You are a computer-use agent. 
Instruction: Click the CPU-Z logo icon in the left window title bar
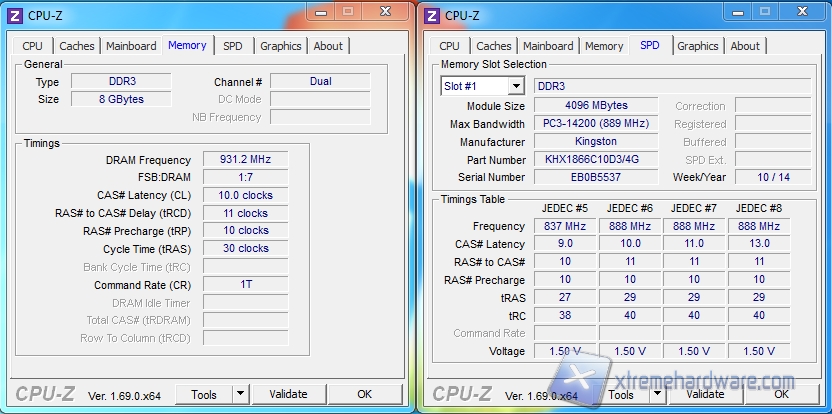tap(14, 15)
